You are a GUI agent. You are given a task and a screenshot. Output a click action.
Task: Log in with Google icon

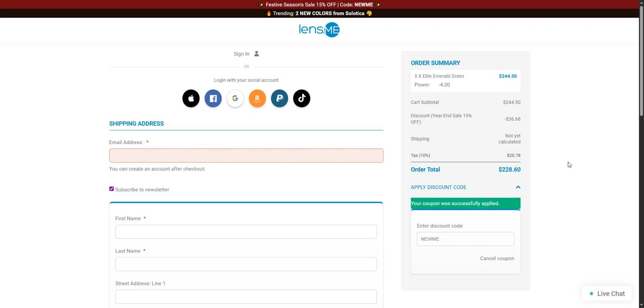coord(235,98)
